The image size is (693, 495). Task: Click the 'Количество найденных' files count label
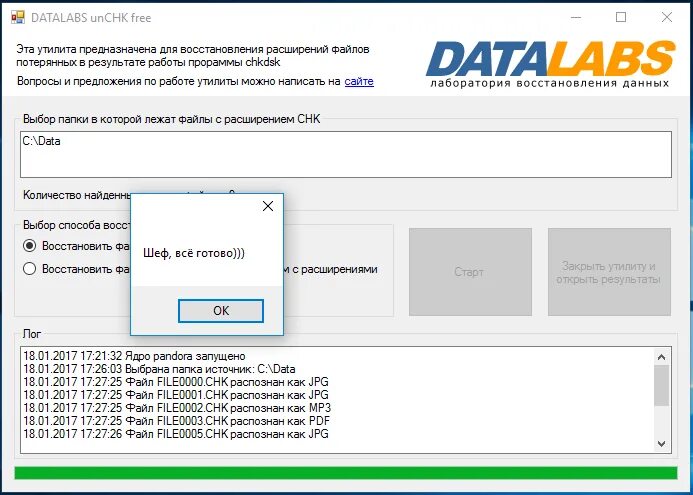76,195
